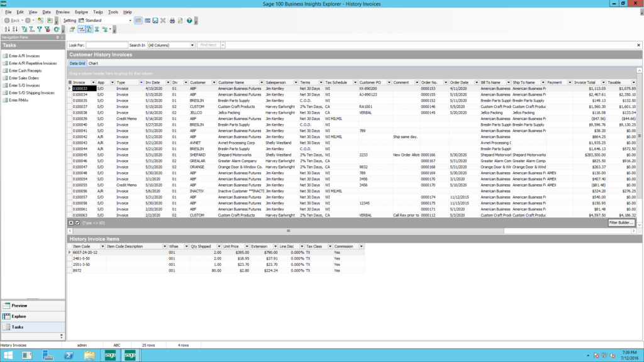Click the Save view floppy disk icon
Screen dimensions: 644x362
pos(155,20)
